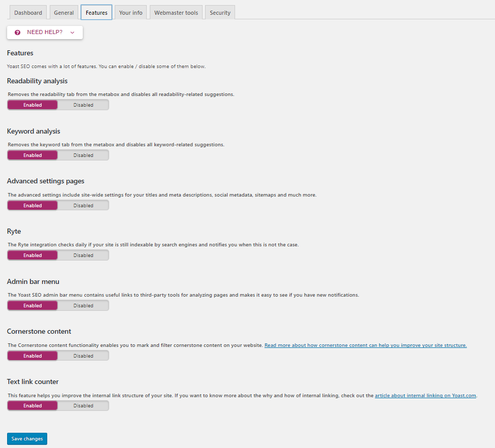
Task: Click the Keyword analysis heading
Action: click(x=34, y=131)
